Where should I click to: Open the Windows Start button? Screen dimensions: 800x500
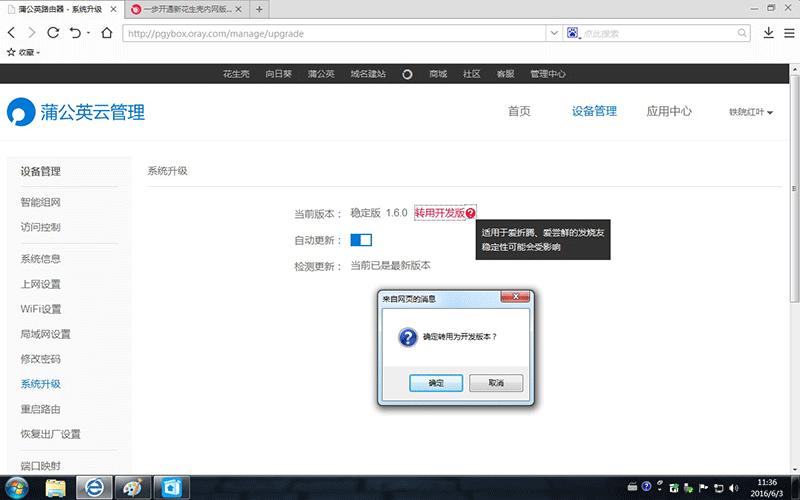[17, 488]
